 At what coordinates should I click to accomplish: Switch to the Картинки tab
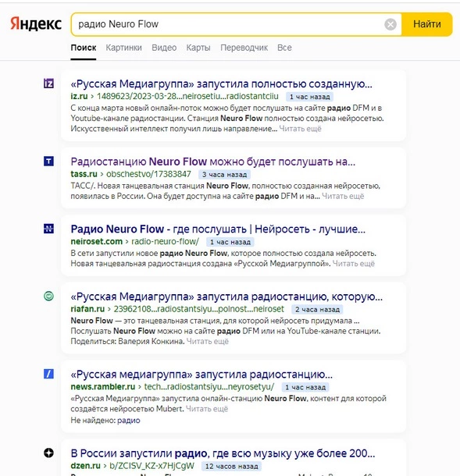(x=123, y=48)
